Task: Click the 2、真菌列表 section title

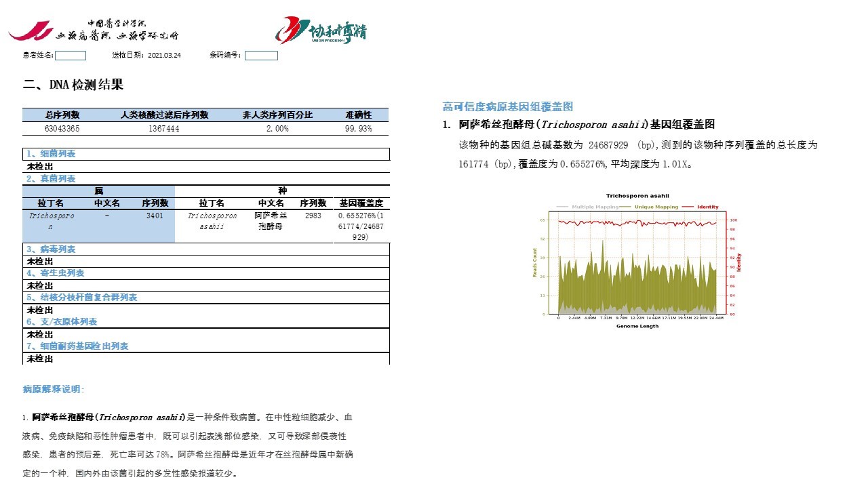Action: (x=51, y=179)
